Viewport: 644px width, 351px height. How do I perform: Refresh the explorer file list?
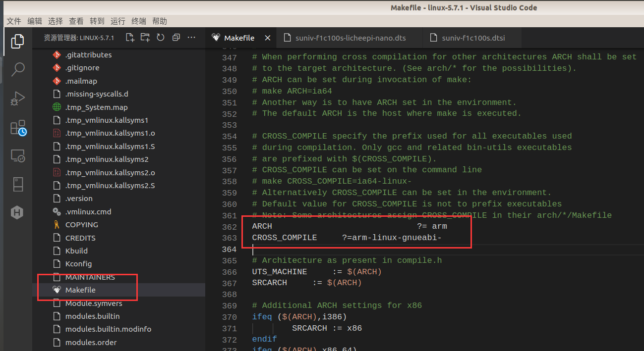click(x=160, y=38)
